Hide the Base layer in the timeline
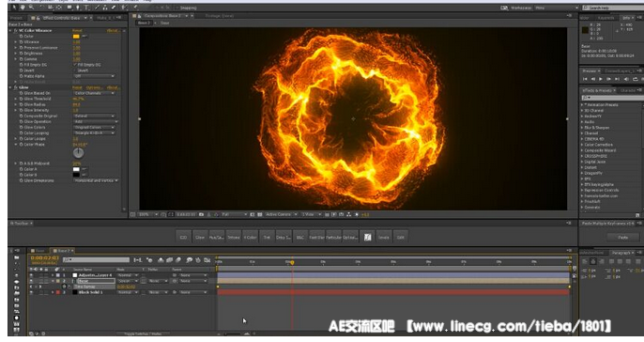Viewport: 644px width, 342px height. pos(31,281)
